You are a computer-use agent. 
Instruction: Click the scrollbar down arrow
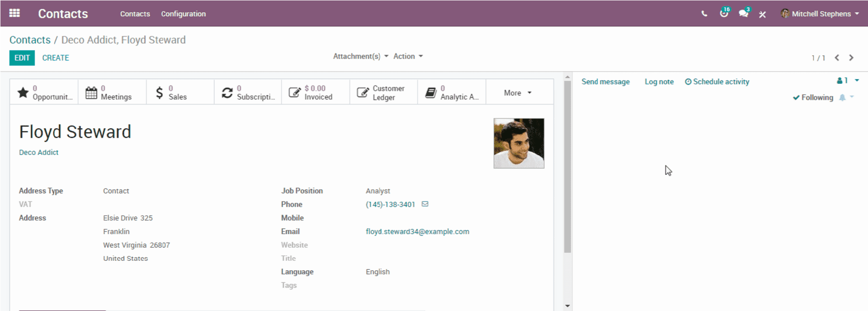coord(567,306)
